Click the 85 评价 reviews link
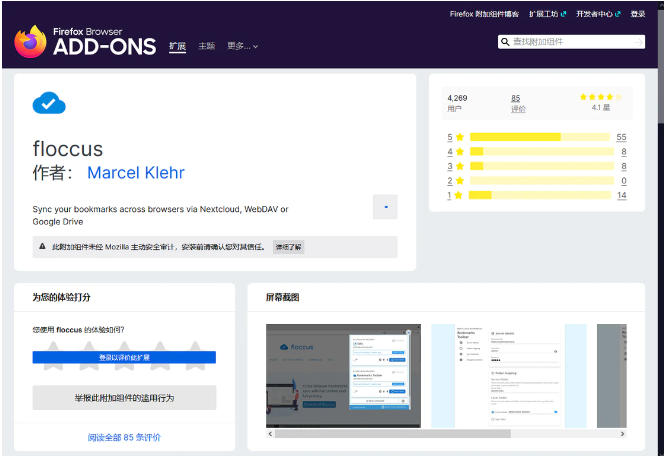This screenshot has height=456, width=664. [518, 103]
